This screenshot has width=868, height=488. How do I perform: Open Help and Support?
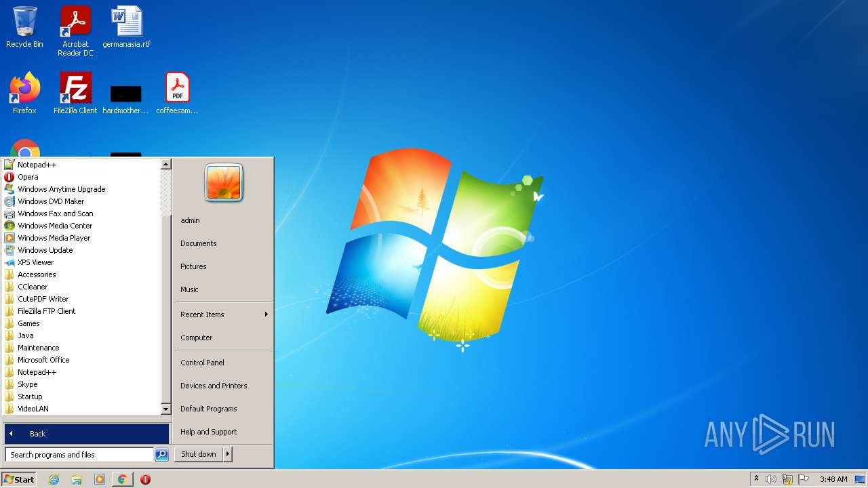(x=224, y=432)
